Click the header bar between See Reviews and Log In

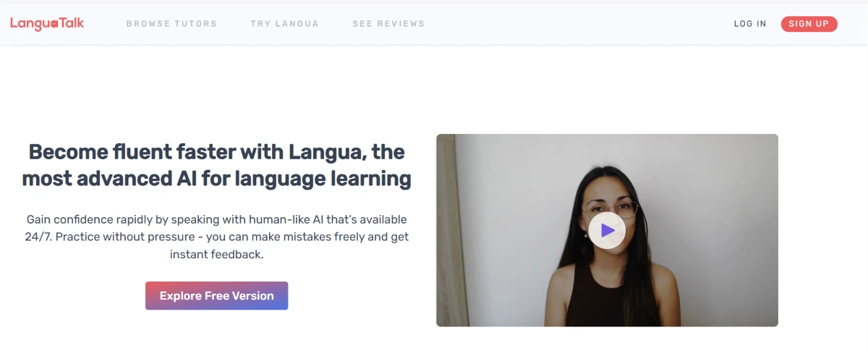579,24
